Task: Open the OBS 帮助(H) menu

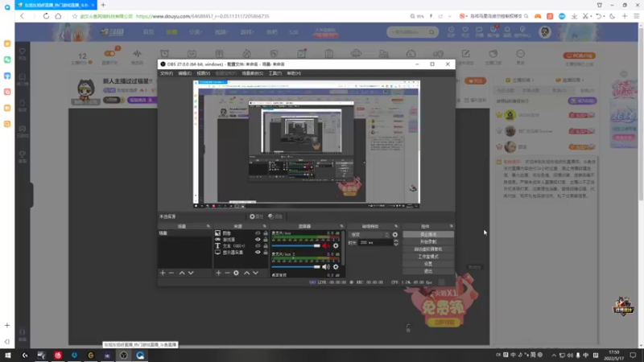Action: point(294,73)
